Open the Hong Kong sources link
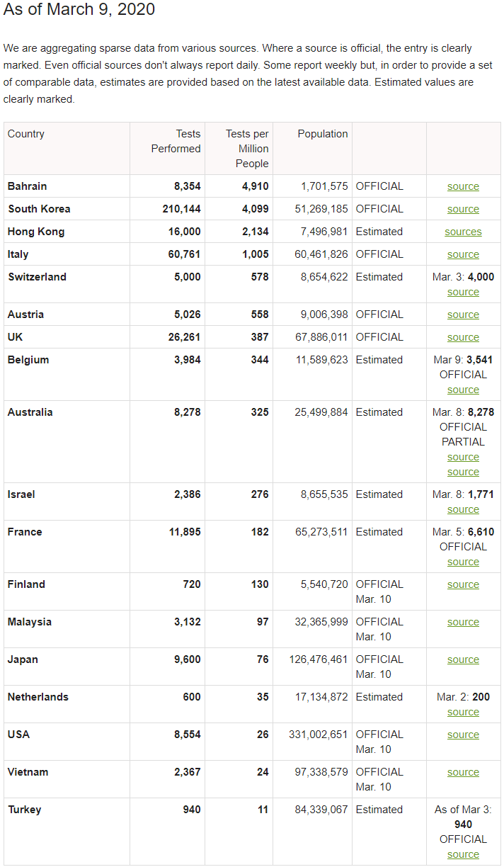The image size is (504, 867). click(463, 232)
